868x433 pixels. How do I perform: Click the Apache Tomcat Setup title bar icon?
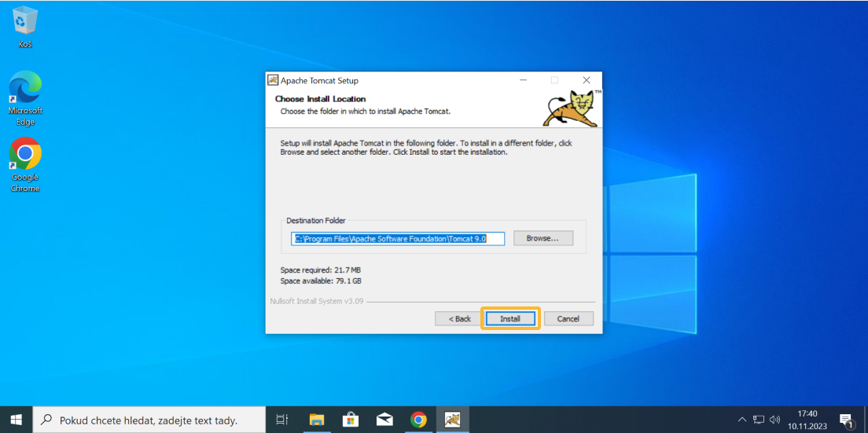[273, 80]
